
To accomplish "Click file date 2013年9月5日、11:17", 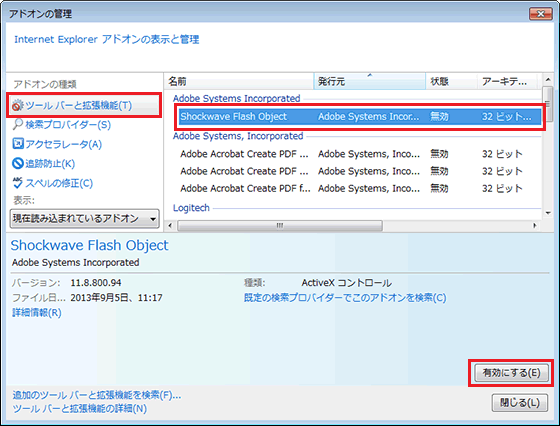I will click(x=116, y=298).
